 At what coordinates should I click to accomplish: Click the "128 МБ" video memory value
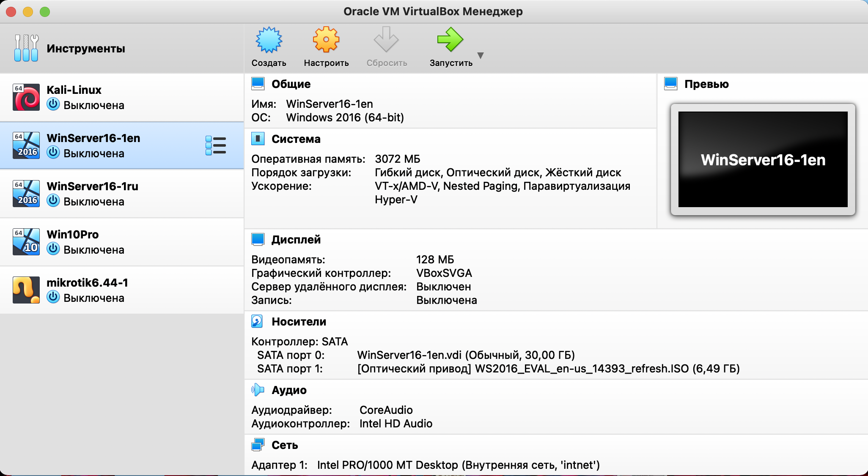(x=435, y=260)
